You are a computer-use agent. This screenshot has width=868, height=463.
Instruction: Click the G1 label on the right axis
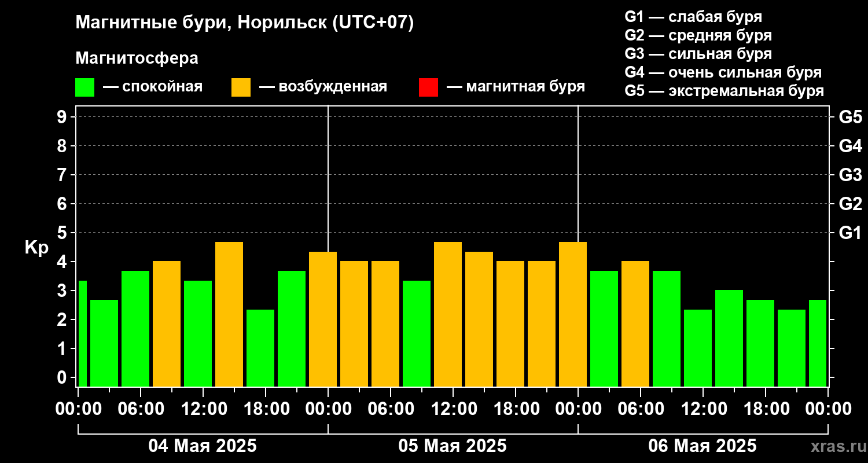click(x=850, y=233)
